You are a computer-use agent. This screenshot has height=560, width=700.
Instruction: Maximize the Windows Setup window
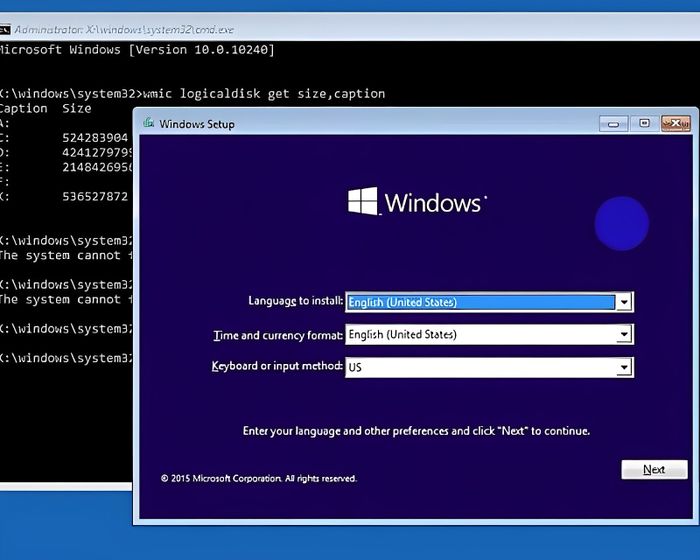[x=644, y=123]
